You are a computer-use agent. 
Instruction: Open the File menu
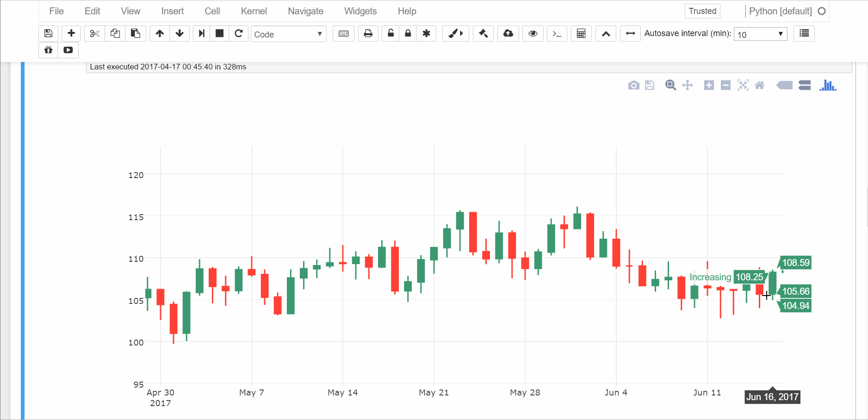tap(56, 11)
